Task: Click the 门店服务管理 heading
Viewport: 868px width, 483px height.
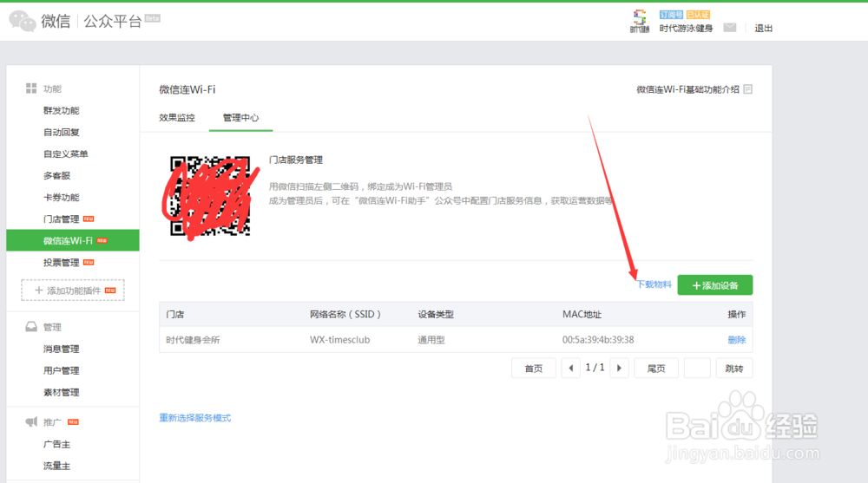Action: tap(296, 160)
